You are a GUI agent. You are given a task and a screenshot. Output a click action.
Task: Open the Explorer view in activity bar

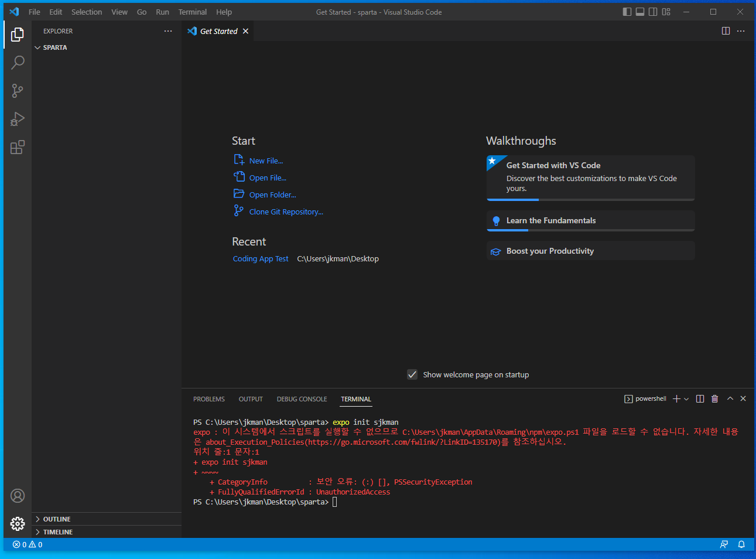click(x=18, y=35)
